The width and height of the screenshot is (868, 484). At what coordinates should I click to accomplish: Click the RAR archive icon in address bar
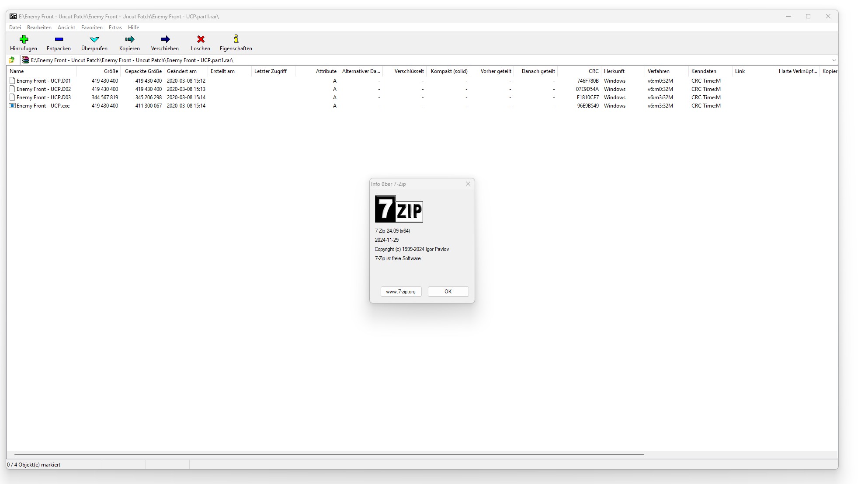(x=26, y=60)
